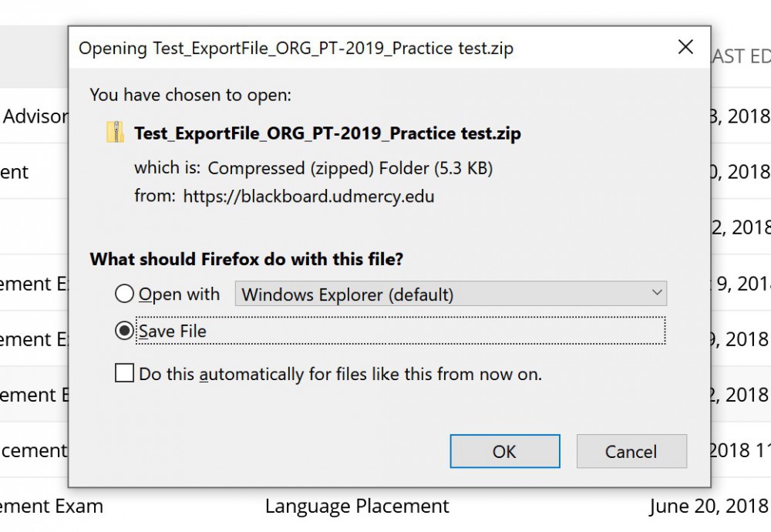The image size is (771, 532).
Task: Click the "Placement Exam" row behind the dialog
Action: click(x=51, y=507)
